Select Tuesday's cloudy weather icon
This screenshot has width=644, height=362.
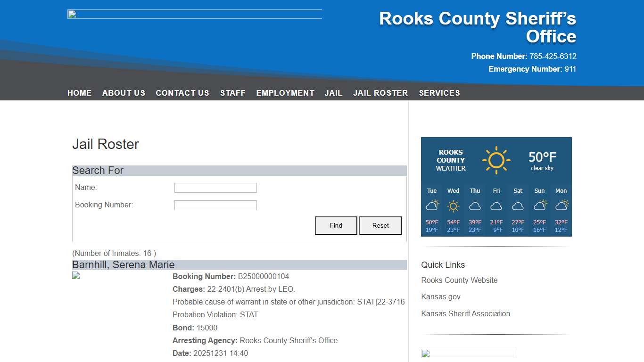pyautogui.click(x=432, y=205)
